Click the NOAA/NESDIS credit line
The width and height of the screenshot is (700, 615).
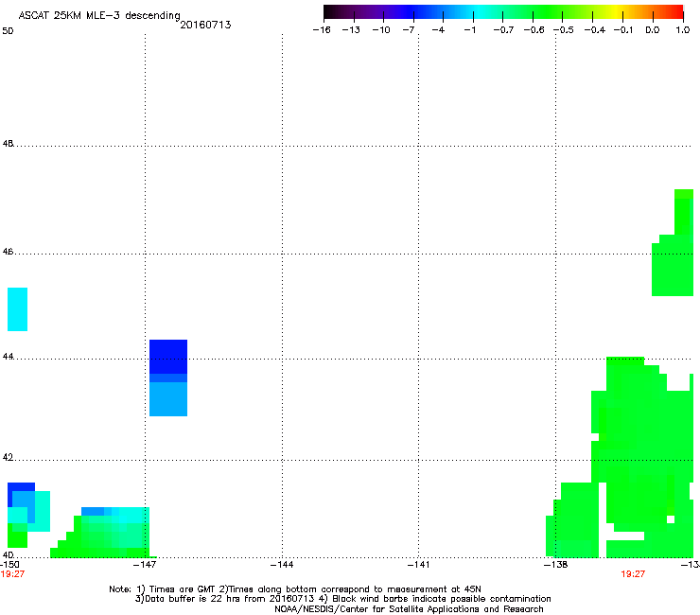(x=409, y=609)
